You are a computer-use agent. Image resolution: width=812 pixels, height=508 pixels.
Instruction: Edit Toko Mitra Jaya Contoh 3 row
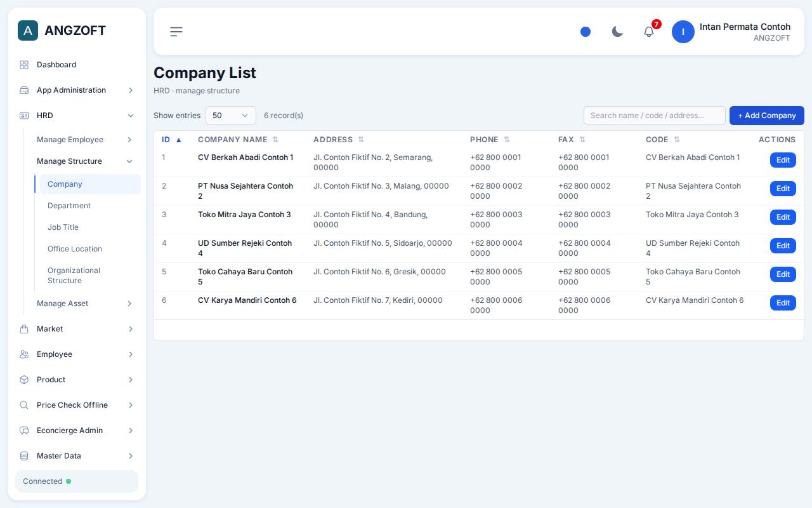pos(783,217)
